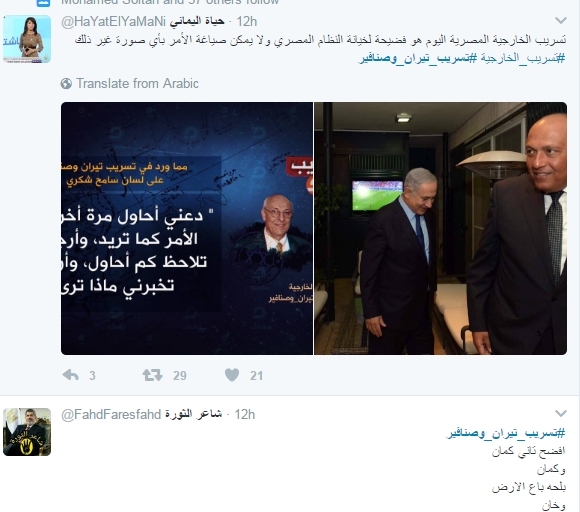The width and height of the screenshot is (580, 512).
Task: Open @FahdFaresfahd username link
Action: (111, 414)
